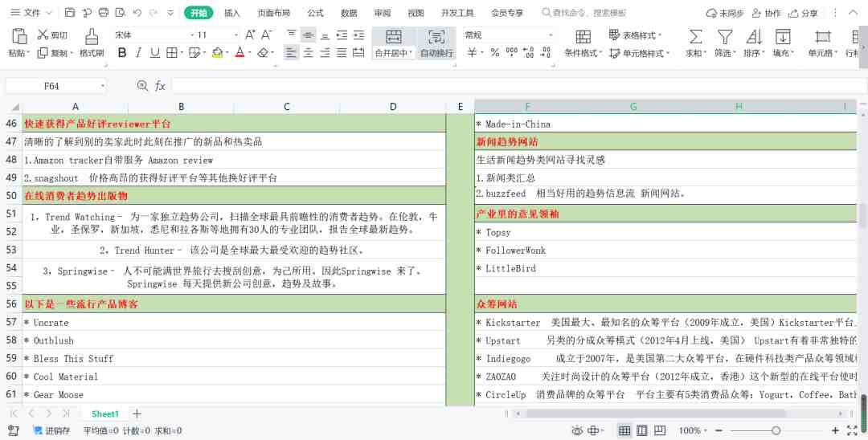Viewport: 868px width, 440px height.
Task: Switch to page layout view
Action: tap(641, 430)
